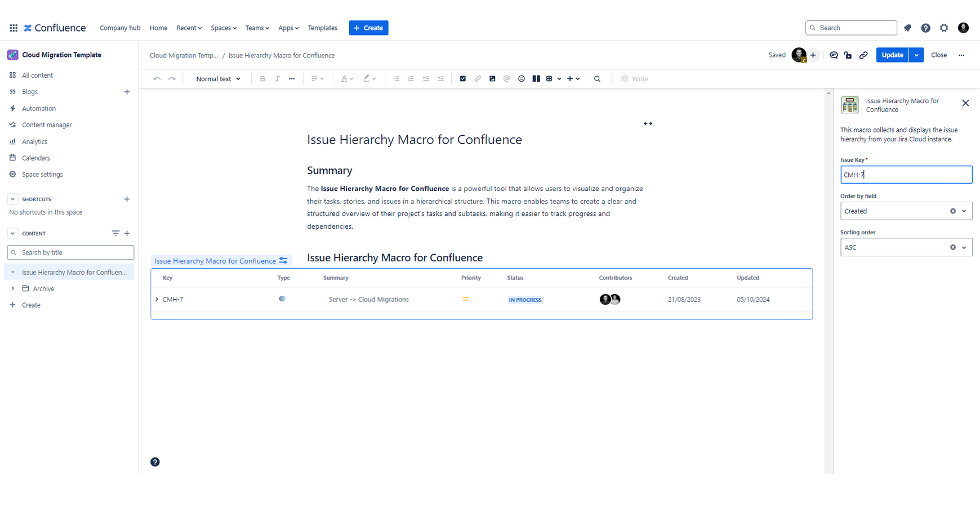The width and height of the screenshot is (980, 507).
Task: Open Templates in the top navigation
Action: tap(323, 28)
